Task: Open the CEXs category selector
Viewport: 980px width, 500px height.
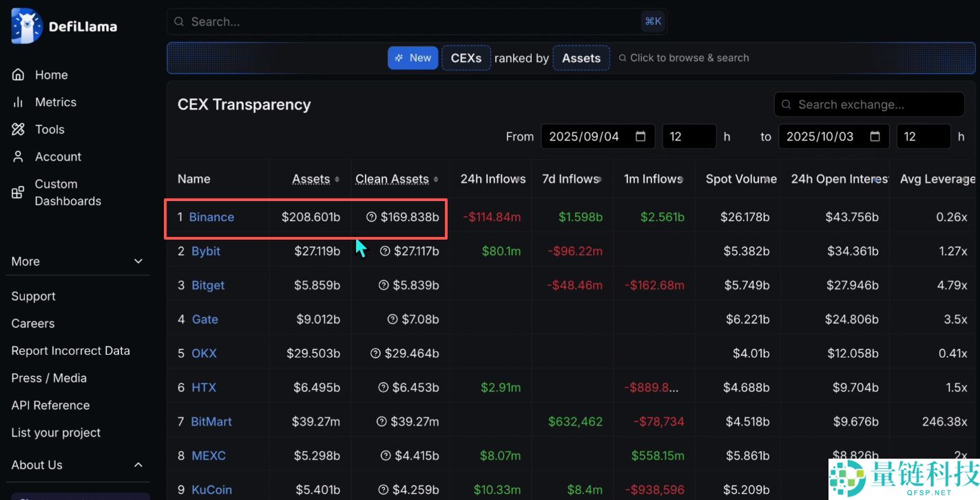Action: point(466,58)
